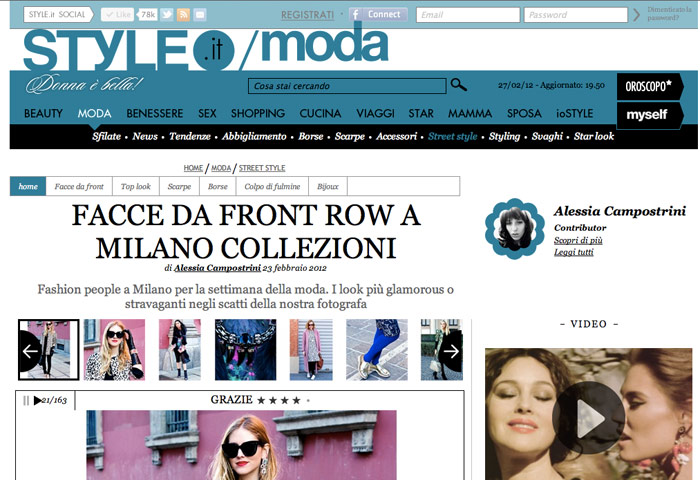Open the Street style submenu item
Screen dimensions: 700x480
click(452, 136)
